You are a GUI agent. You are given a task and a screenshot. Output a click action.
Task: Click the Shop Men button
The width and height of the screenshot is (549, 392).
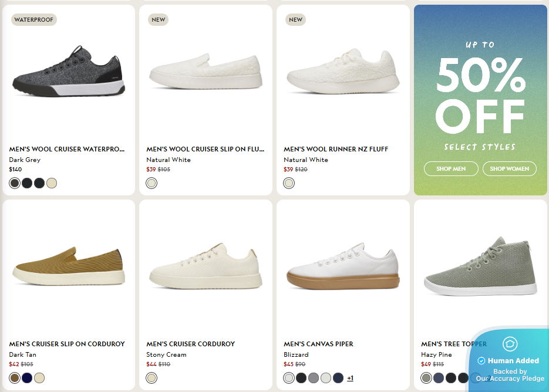(x=451, y=169)
